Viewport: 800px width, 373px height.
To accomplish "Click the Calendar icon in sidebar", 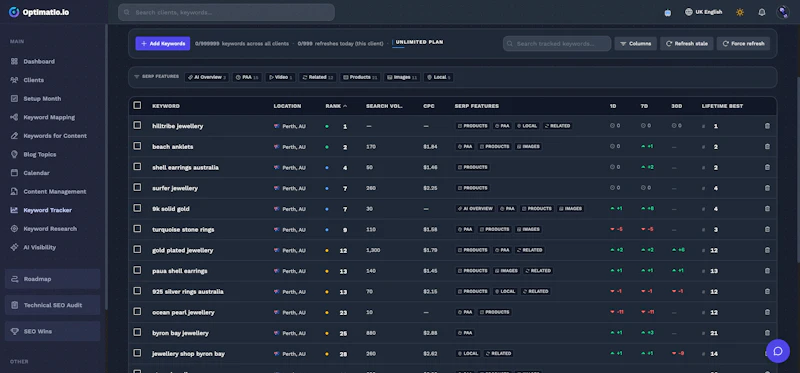I will (x=14, y=173).
